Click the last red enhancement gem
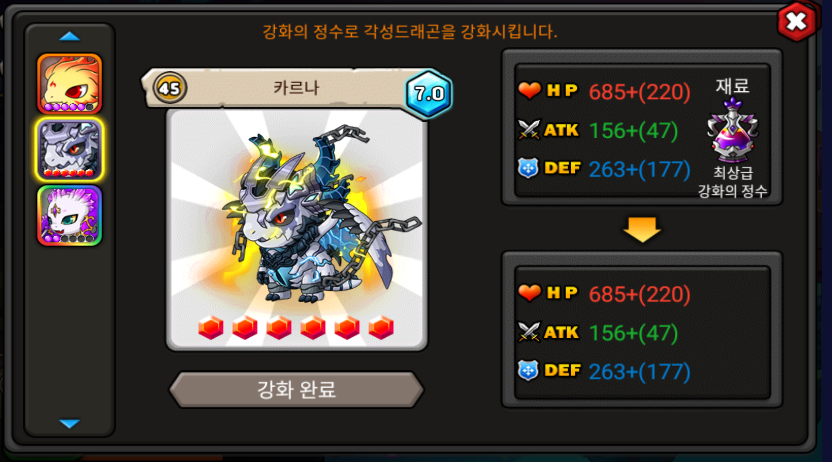This screenshot has height=462, width=832. pos(381,328)
